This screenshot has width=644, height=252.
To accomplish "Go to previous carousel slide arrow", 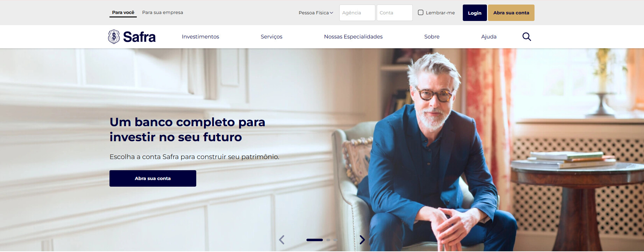I will pyautogui.click(x=282, y=240).
